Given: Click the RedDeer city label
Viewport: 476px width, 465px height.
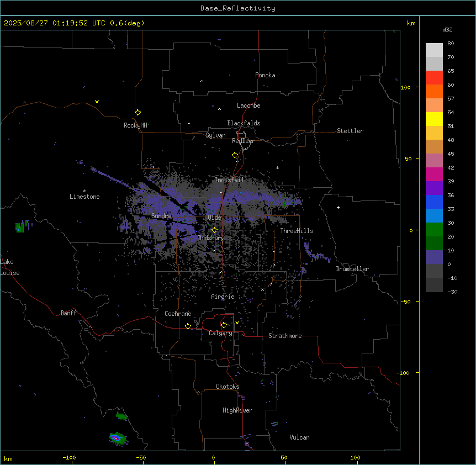Looking at the screenshot, I should tap(243, 141).
